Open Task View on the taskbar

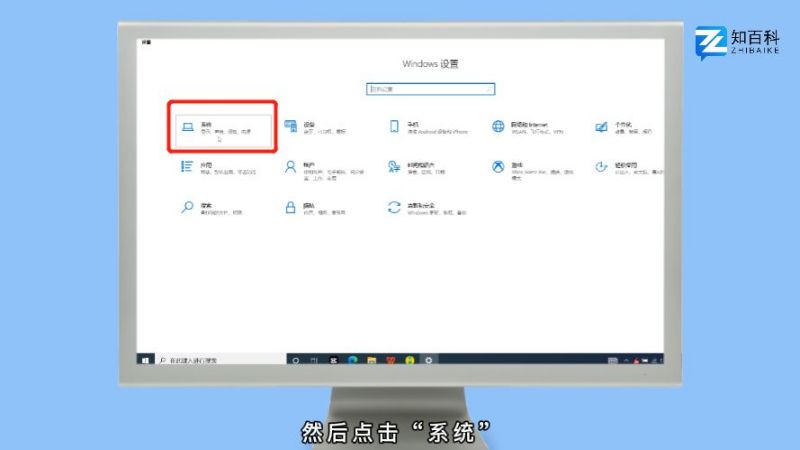coord(314,360)
